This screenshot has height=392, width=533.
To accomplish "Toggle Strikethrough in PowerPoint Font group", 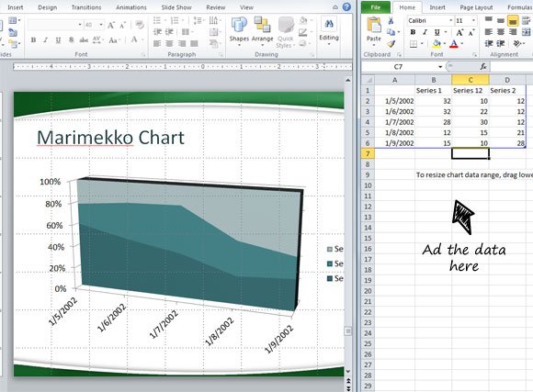I will click(x=84, y=40).
